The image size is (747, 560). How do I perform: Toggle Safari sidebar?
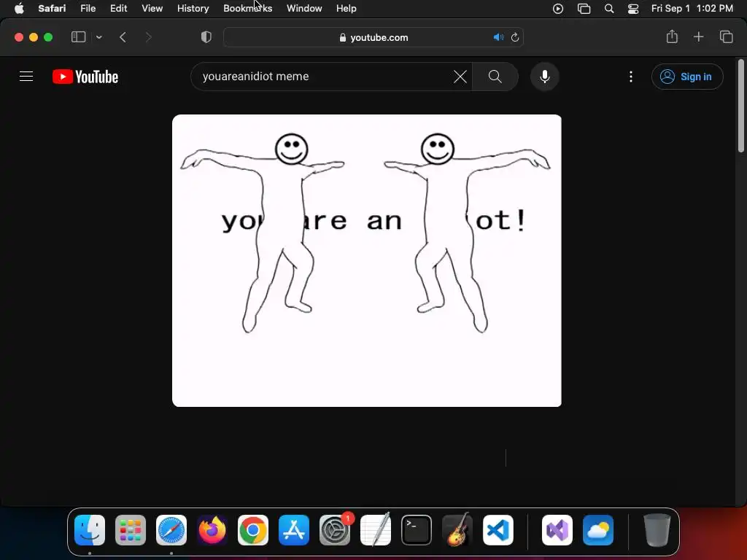(x=78, y=37)
